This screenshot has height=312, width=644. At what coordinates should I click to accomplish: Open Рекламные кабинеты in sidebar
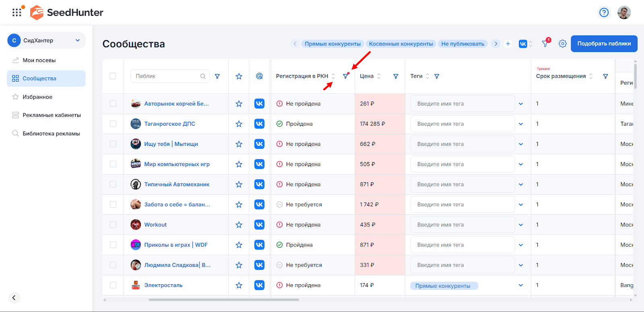[x=52, y=115]
